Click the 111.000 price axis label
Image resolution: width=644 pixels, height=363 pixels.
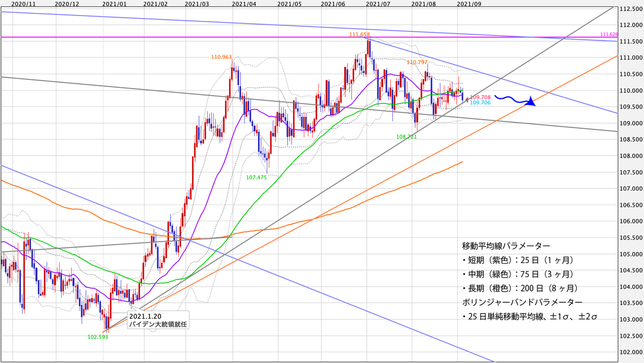coord(630,58)
